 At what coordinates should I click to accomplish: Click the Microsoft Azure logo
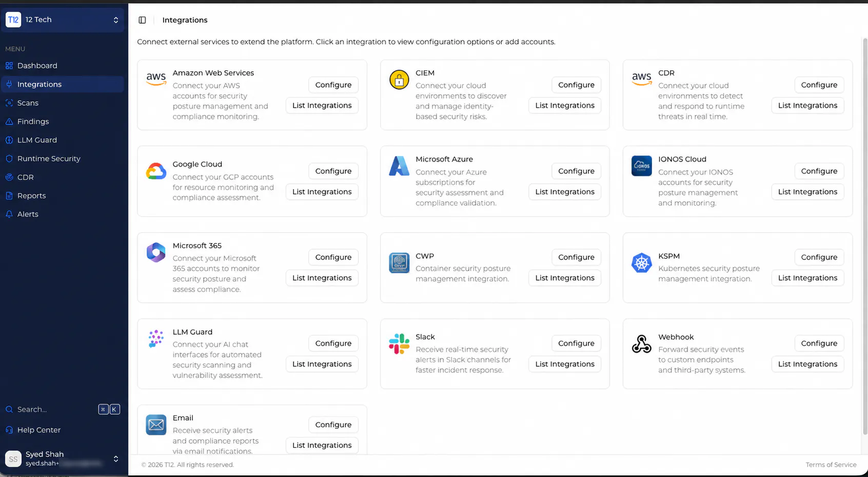coord(399,166)
